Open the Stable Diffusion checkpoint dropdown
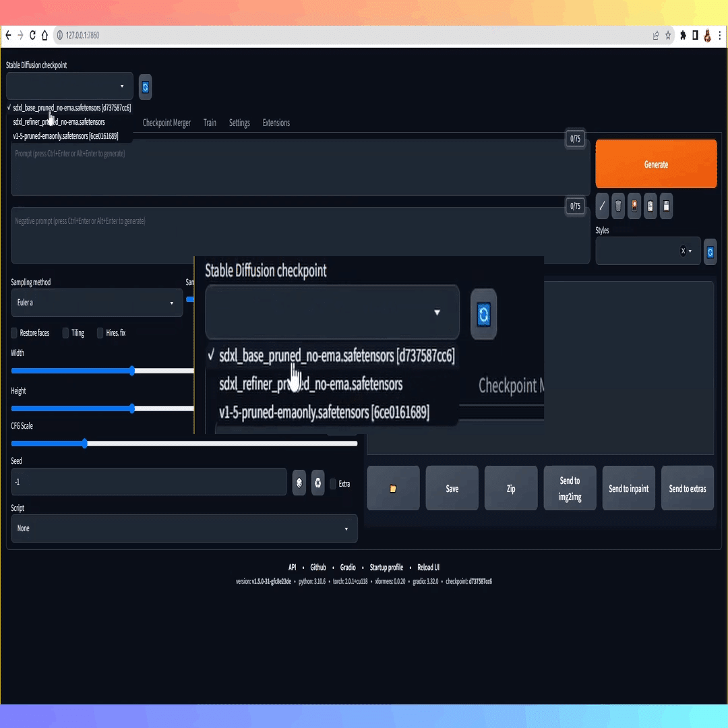Viewport: 728px width, 728px height. tap(69, 86)
